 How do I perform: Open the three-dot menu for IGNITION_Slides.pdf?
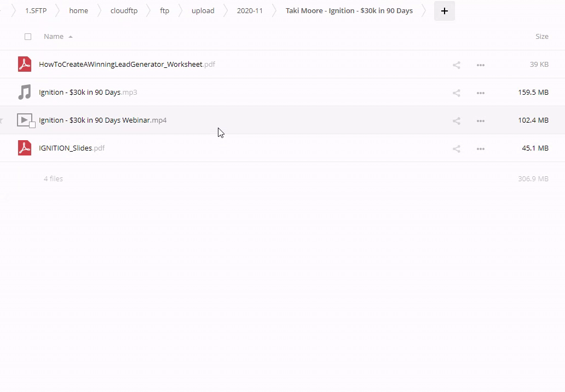tap(480, 148)
